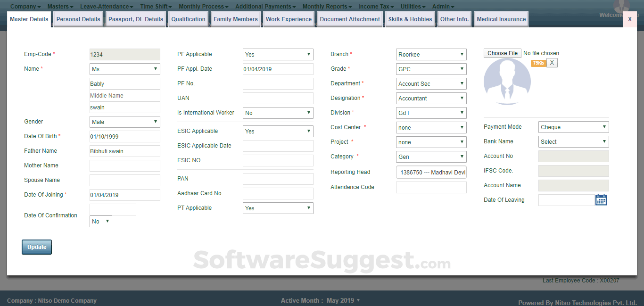Image resolution: width=644 pixels, height=306 pixels.
Task: Expand the Category dropdown showing Gen
Action: pyautogui.click(x=431, y=157)
